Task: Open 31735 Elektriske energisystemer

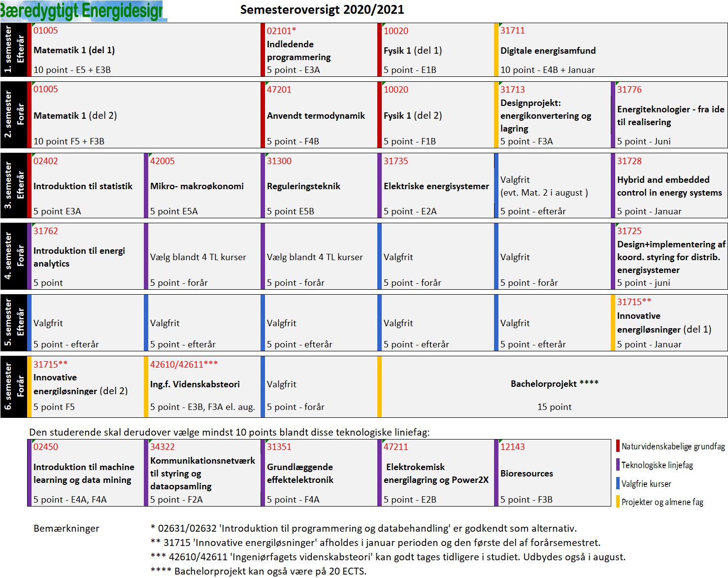Action: [x=436, y=185]
